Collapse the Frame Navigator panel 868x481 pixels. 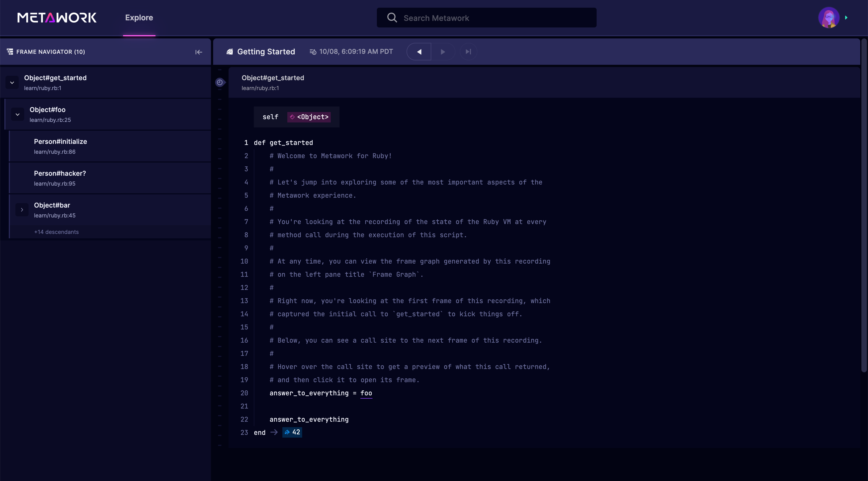pos(199,52)
